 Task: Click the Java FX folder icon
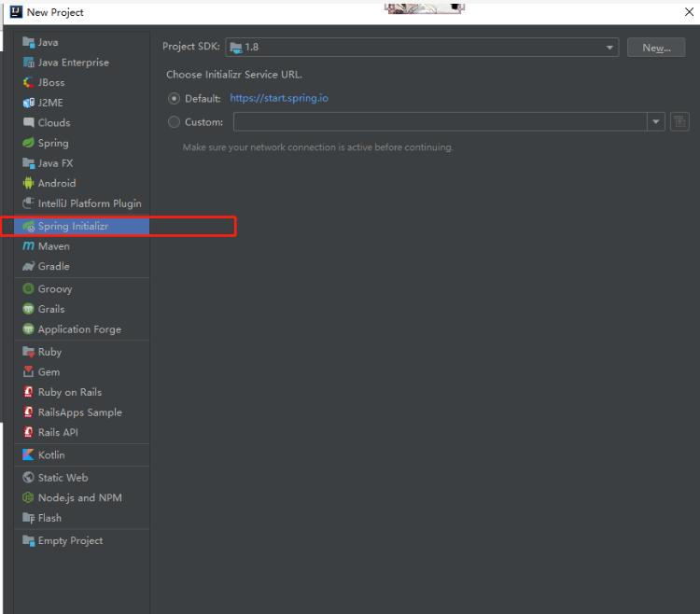(x=29, y=163)
